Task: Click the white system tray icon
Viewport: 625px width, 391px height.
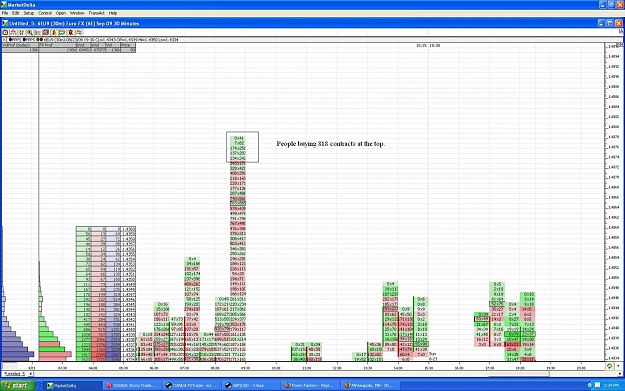Action: coord(597,385)
